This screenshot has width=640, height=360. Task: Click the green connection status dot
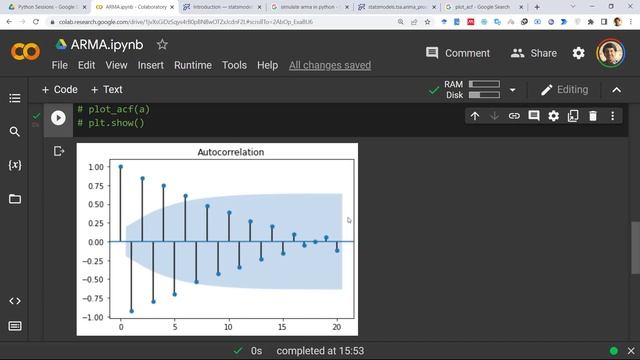(x=613, y=351)
